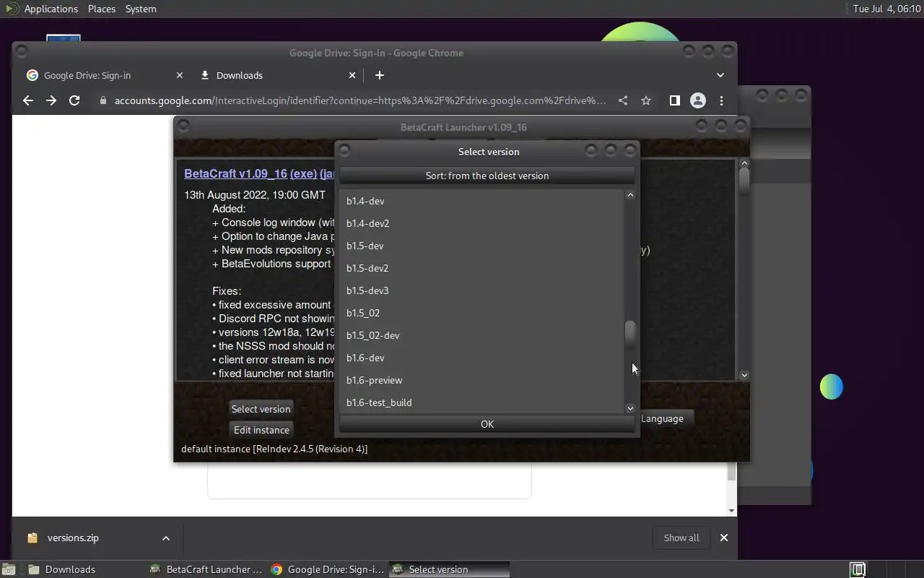The width and height of the screenshot is (924, 578).
Task: Switch to Downloads taskbar window
Action: [x=84, y=569]
